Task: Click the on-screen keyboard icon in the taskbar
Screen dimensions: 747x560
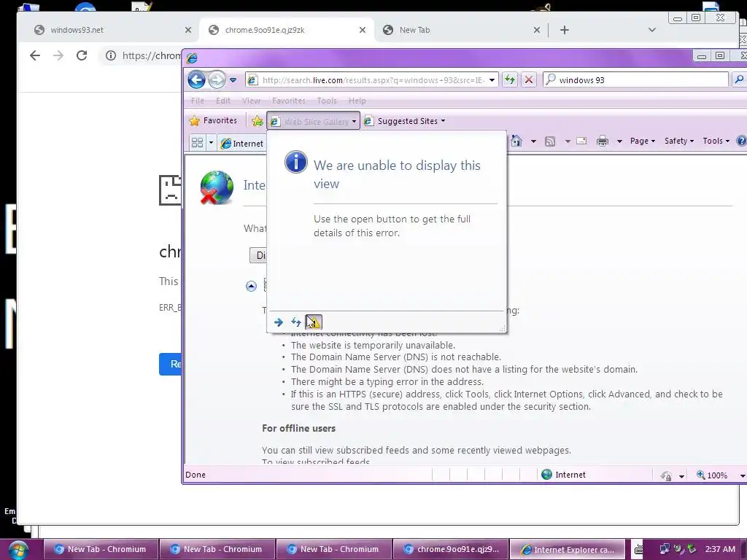Action: (x=638, y=550)
